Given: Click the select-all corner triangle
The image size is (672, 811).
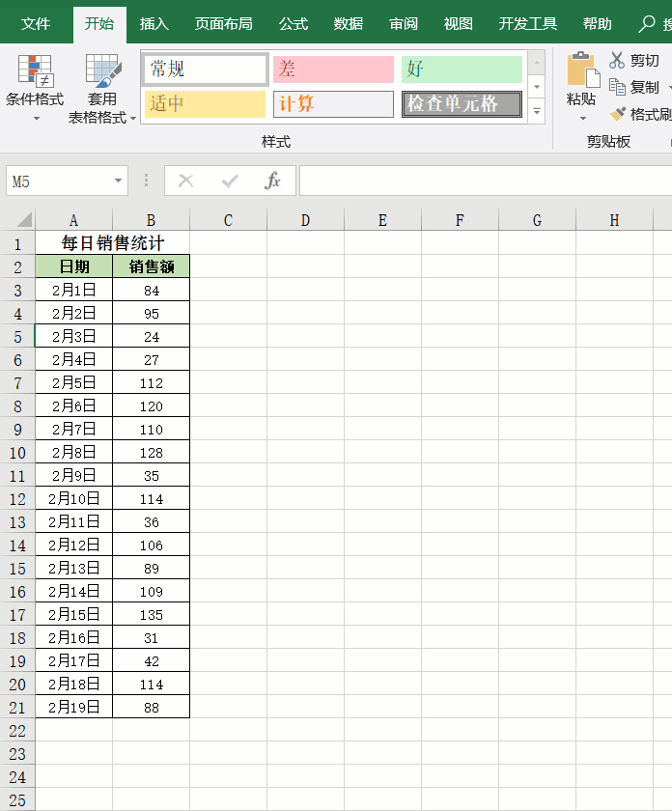Looking at the screenshot, I should 24,220.
